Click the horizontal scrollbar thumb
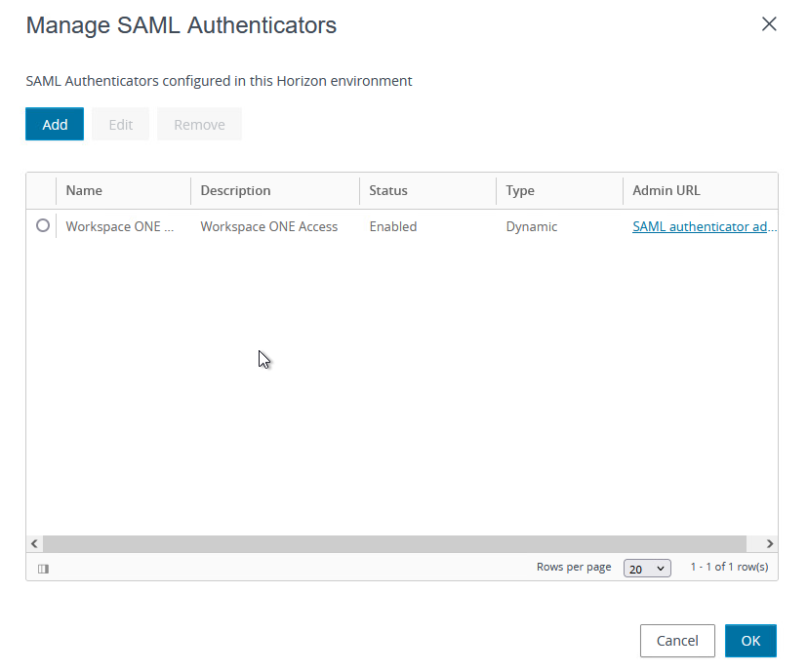808x672 pixels. click(394, 543)
